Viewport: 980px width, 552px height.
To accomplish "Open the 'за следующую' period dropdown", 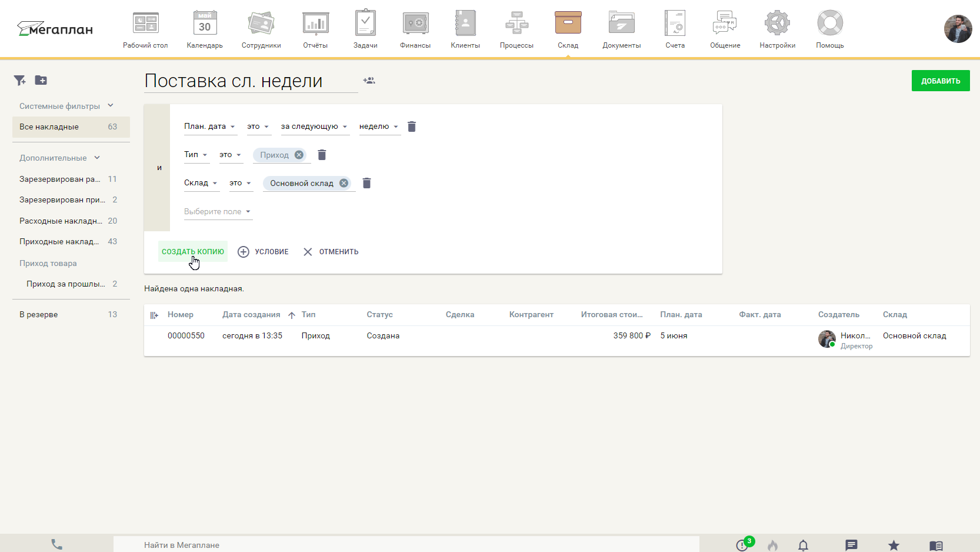I will coord(314,127).
